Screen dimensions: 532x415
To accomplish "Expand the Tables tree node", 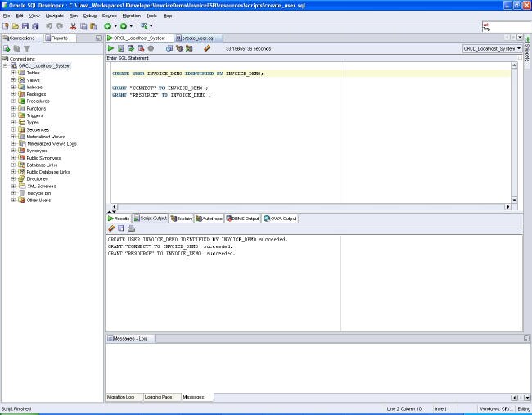I will [x=13, y=73].
